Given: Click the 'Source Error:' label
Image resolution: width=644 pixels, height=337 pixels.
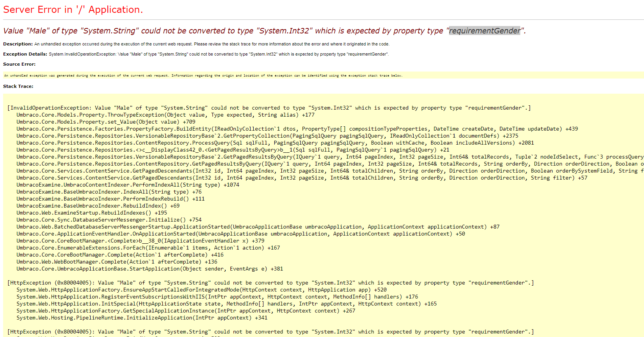Looking at the screenshot, I should point(19,65).
